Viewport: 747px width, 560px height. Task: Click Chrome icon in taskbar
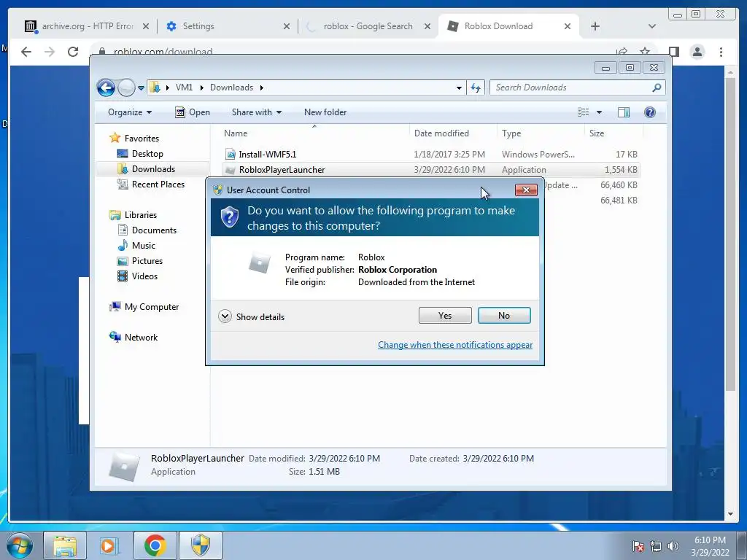point(155,545)
